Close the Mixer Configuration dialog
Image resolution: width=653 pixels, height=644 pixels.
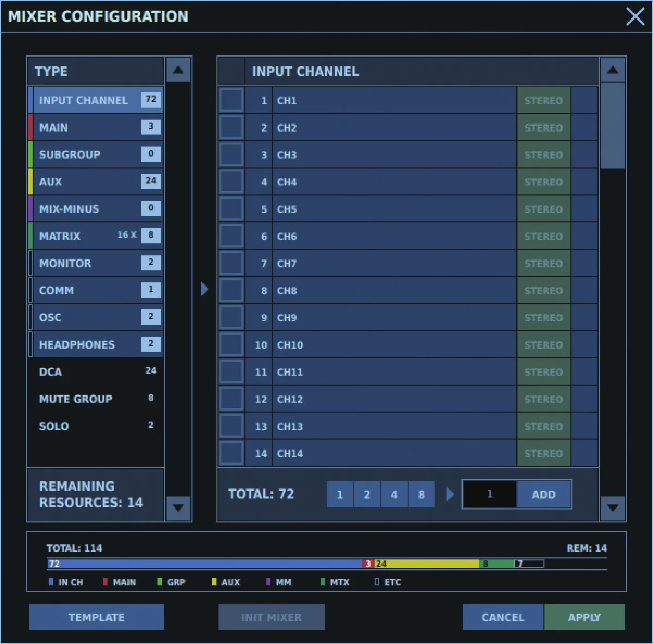[635, 16]
